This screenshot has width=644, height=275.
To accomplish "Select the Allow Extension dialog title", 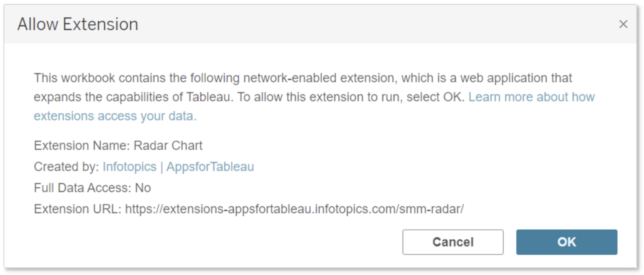I will click(77, 24).
